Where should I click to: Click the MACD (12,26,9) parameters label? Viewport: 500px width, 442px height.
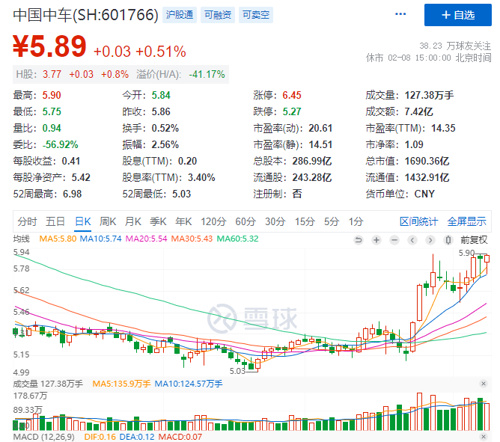coord(44,437)
